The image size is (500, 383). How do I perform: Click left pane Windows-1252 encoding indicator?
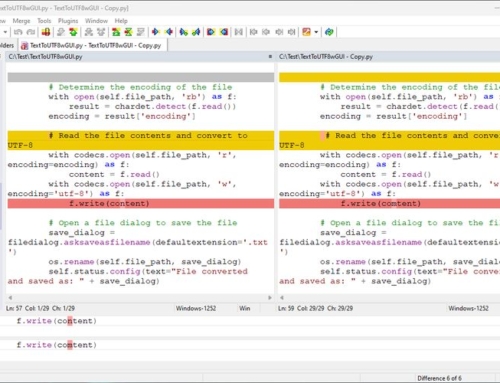click(196, 308)
